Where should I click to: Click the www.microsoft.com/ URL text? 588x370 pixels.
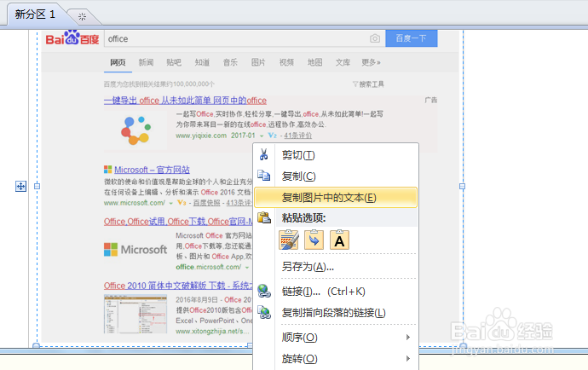click(135, 203)
